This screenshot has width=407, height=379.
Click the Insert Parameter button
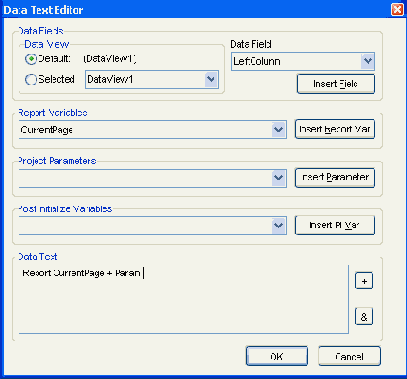coord(335,177)
